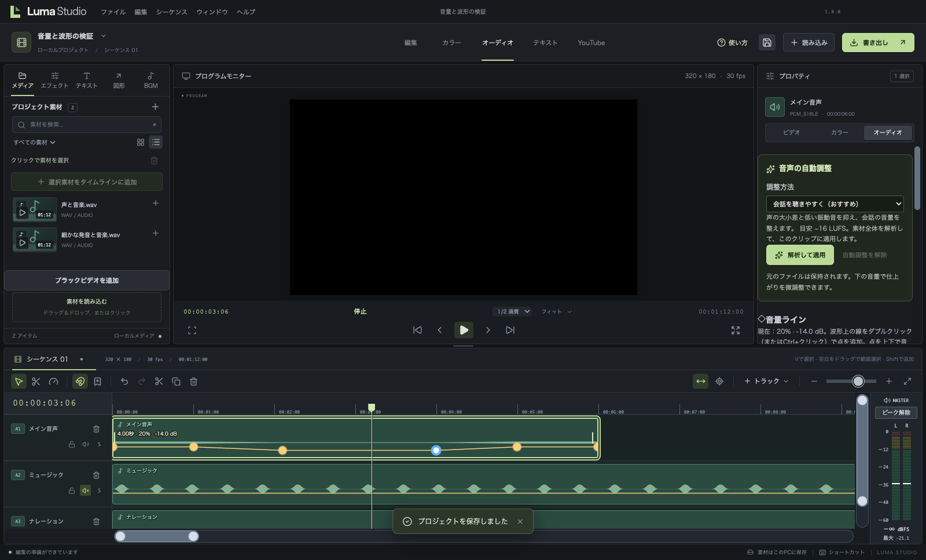The width and height of the screenshot is (926, 560).
Task: Switch project media to grid view
Action: [140, 142]
